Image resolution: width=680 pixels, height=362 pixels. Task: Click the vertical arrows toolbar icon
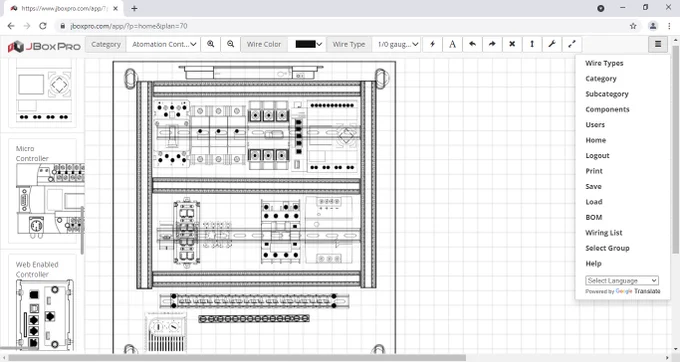click(532, 44)
